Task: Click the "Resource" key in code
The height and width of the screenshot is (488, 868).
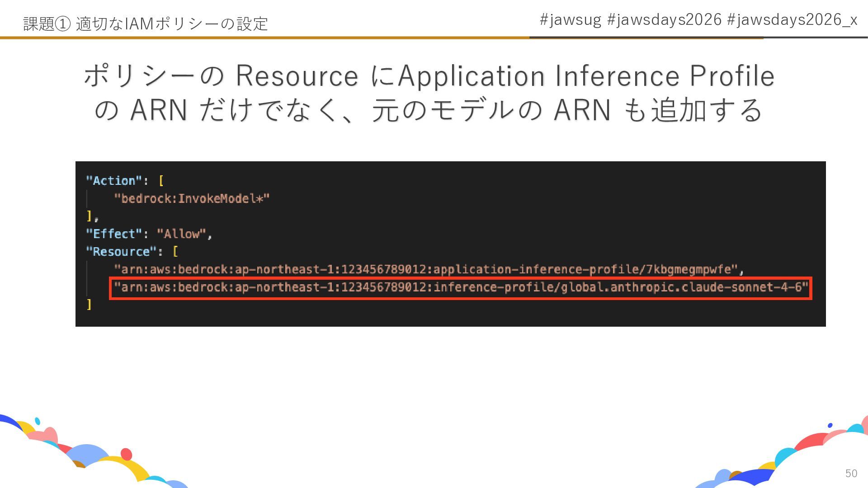Action: click(x=121, y=252)
